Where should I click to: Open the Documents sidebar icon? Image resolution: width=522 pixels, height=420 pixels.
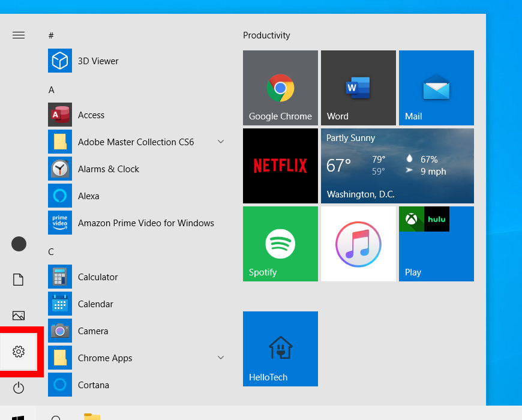tap(19, 280)
